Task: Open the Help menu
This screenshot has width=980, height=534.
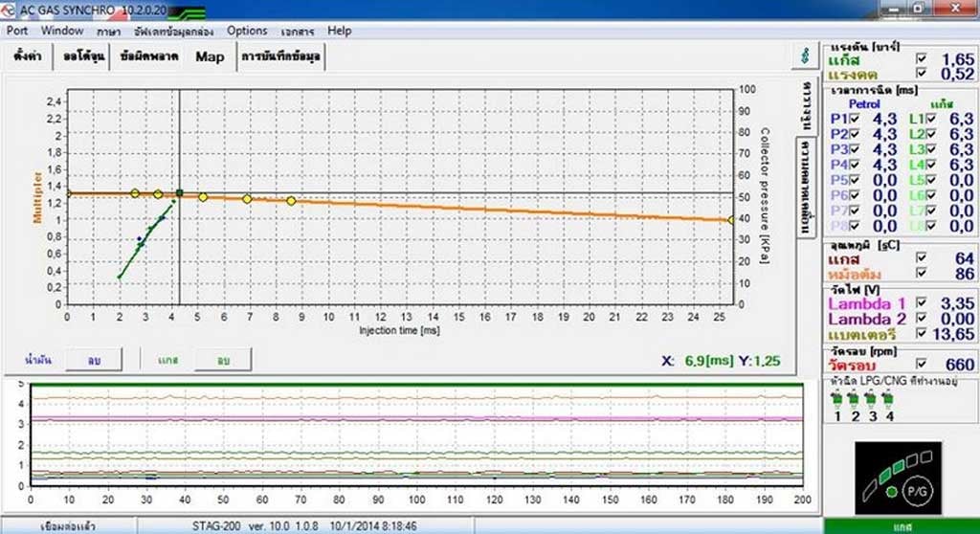Action: pos(340,31)
